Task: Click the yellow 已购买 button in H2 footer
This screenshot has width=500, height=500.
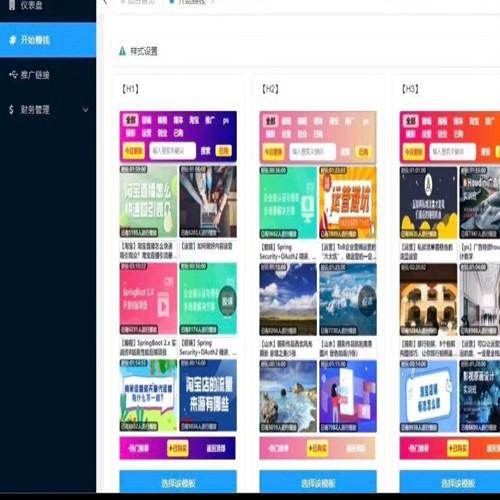Action: coord(317,449)
